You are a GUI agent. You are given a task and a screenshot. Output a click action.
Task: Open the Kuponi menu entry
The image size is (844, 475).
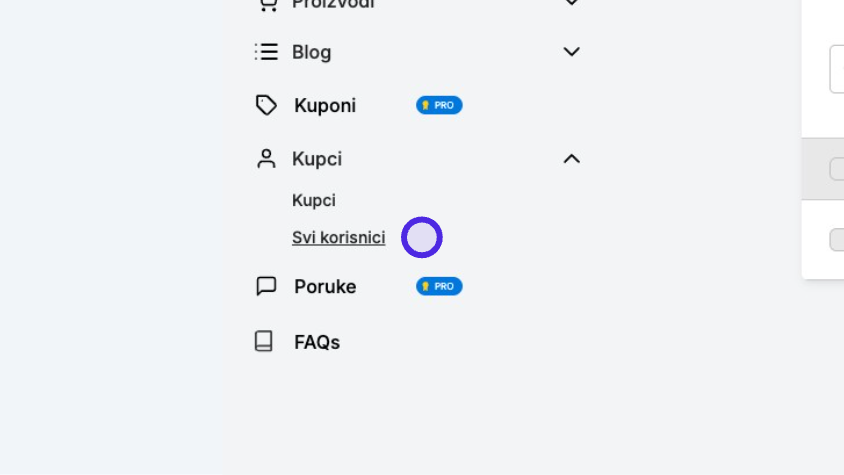point(325,106)
